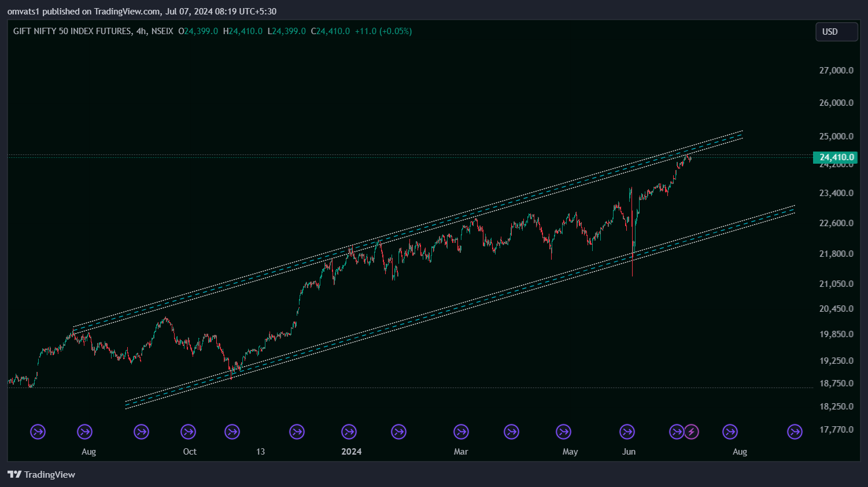868x487 pixels.
Task: Click the Mar time axis label
Action: tap(461, 452)
